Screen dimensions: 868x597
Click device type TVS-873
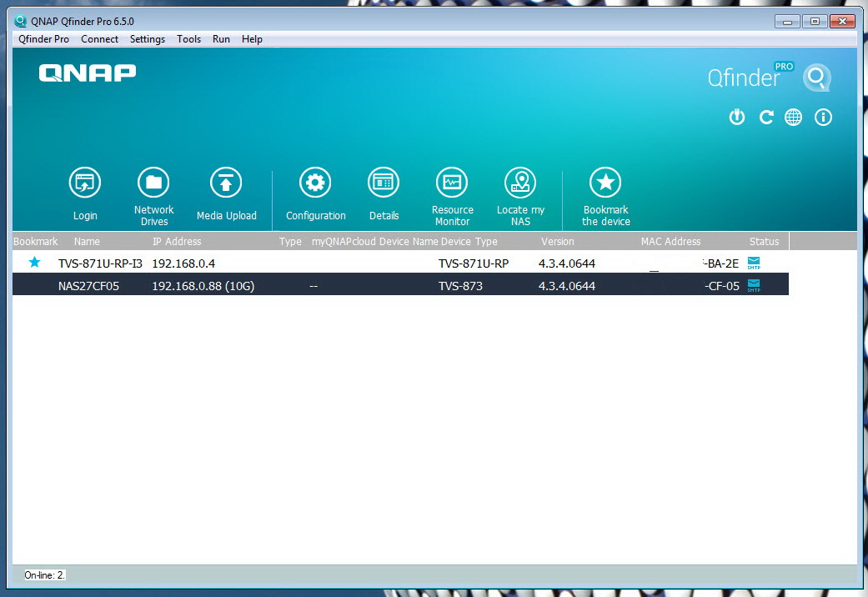click(460, 286)
